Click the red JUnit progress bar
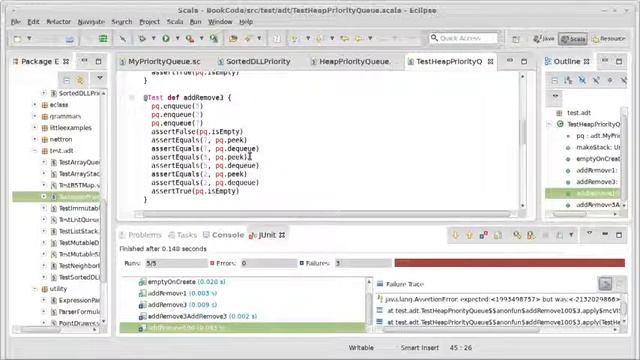This screenshot has height=360, width=640. tap(509, 262)
